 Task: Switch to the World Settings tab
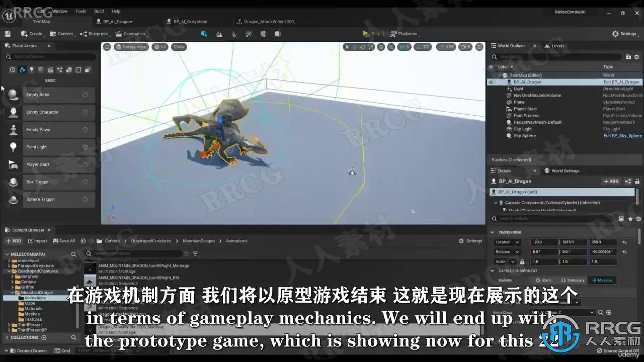click(x=562, y=171)
